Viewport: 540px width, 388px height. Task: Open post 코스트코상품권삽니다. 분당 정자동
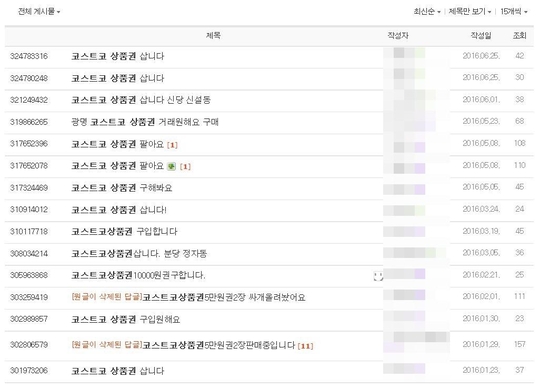point(139,254)
